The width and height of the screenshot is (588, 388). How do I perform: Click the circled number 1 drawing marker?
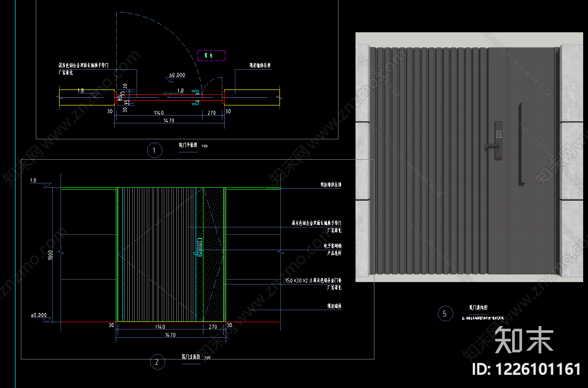click(x=154, y=150)
